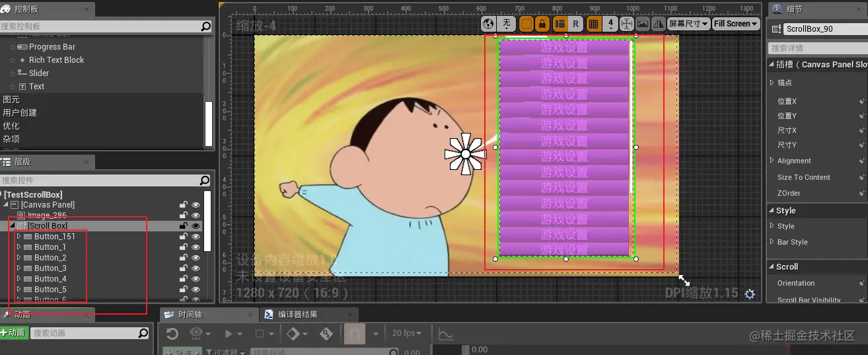Select Button_3 in hierarchy
The image size is (868, 355).
[x=50, y=268]
